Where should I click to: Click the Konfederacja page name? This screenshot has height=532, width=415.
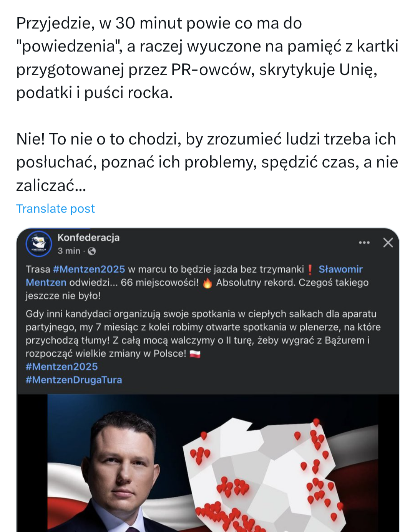[88, 238]
